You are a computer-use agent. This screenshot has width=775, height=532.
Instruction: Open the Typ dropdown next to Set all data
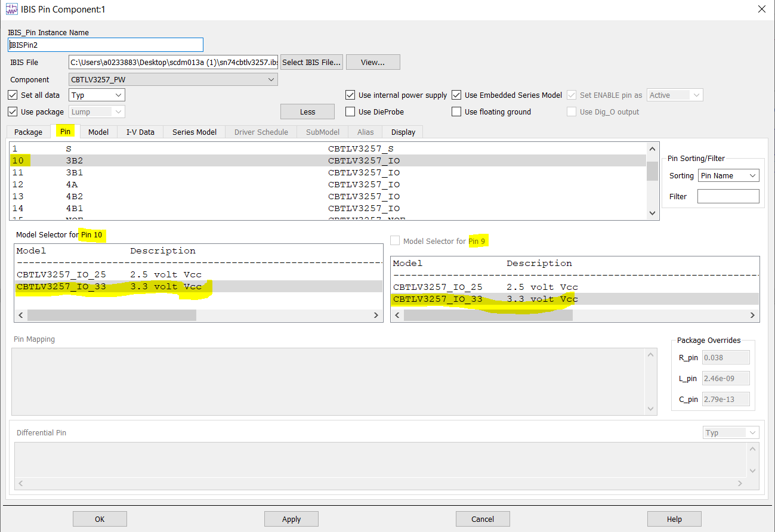[97, 95]
